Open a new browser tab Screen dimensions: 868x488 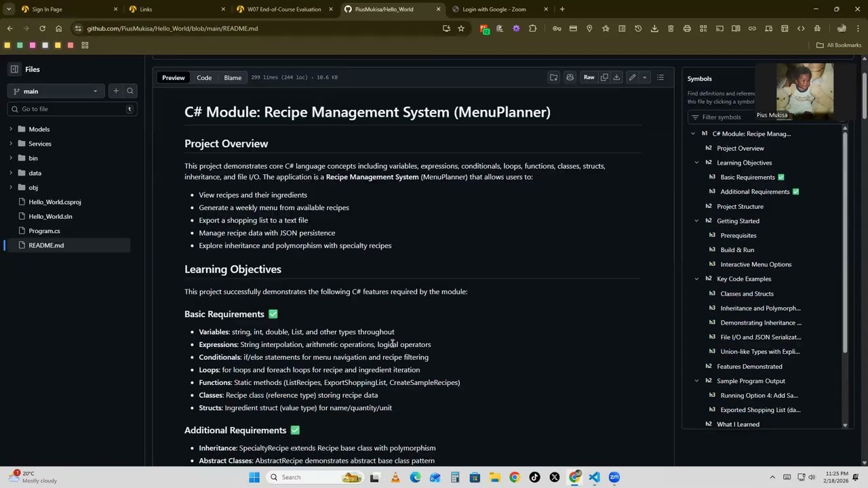pos(562,9)
